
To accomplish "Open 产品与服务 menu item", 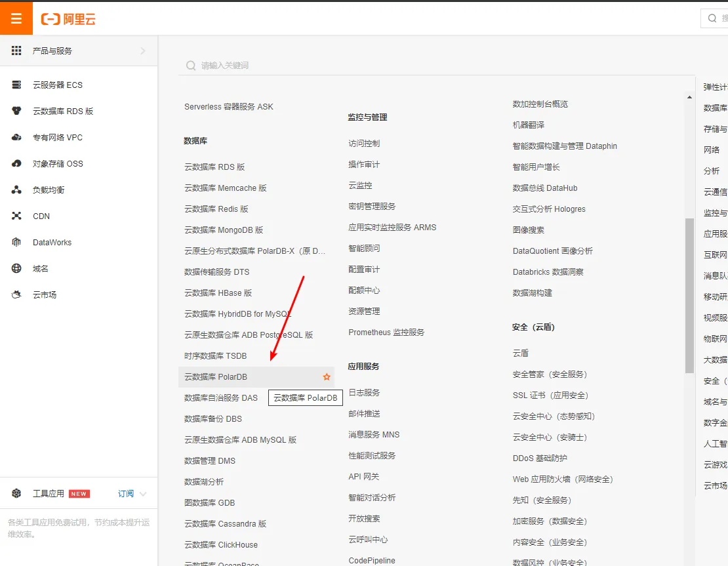I will [79, 51].
